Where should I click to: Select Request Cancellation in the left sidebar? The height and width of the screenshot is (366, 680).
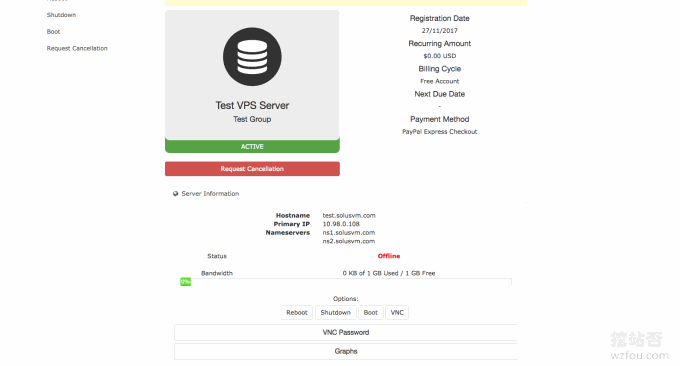[77, 48]
